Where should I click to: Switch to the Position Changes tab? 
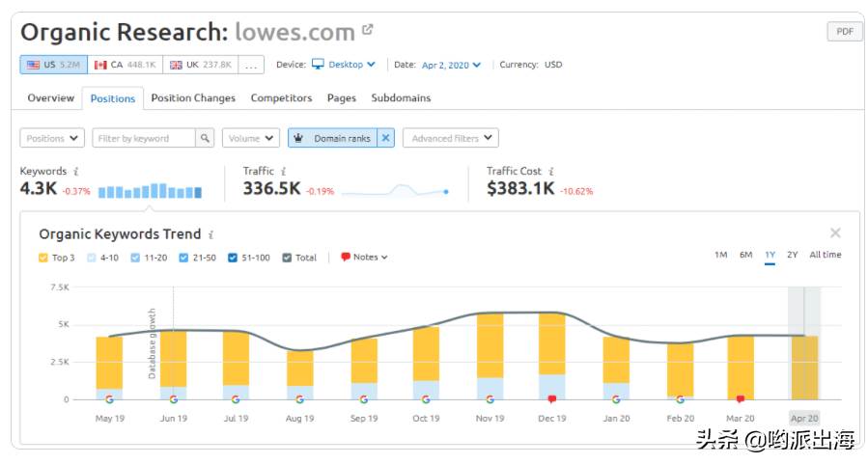point(193,97)
